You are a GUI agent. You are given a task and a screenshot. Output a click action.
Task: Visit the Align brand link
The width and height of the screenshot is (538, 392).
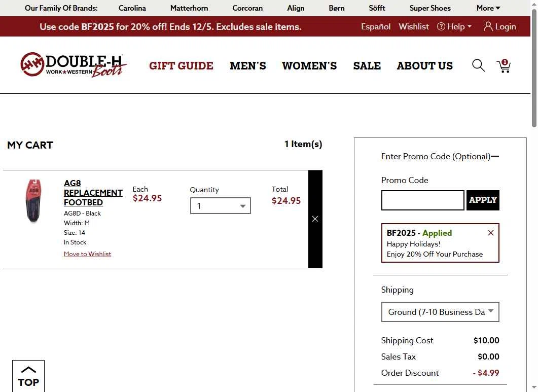point(296,8)
